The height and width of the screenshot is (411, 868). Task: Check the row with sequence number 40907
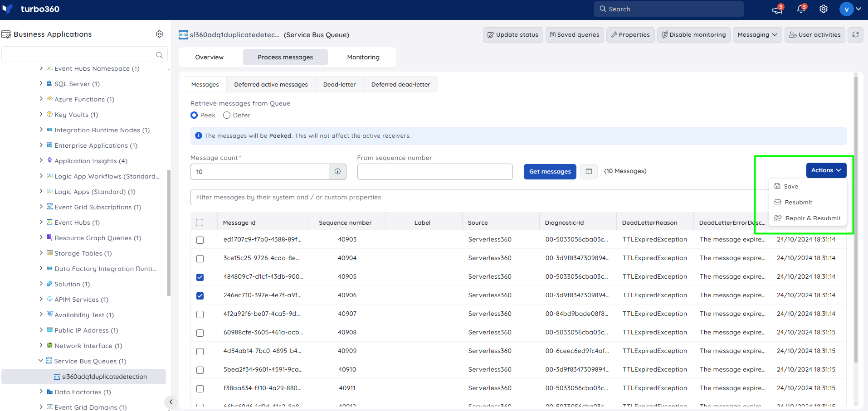pos(200,314)
